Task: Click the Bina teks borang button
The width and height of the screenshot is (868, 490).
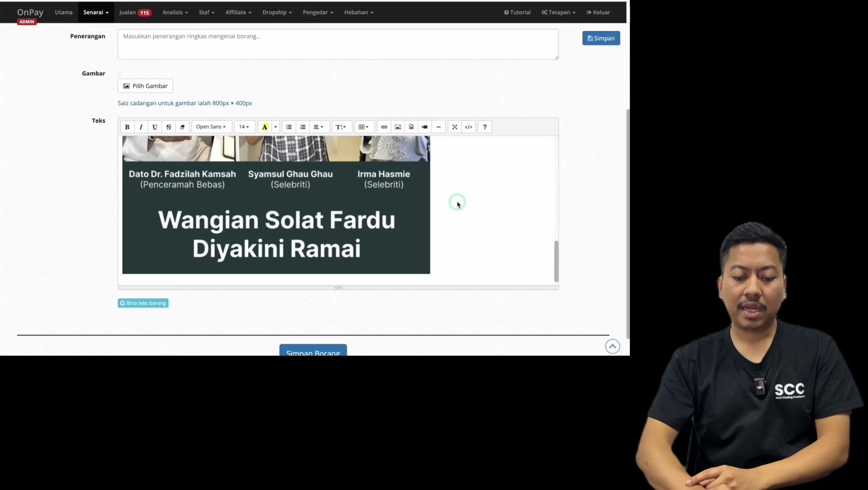Action: (x=143, y=303)
